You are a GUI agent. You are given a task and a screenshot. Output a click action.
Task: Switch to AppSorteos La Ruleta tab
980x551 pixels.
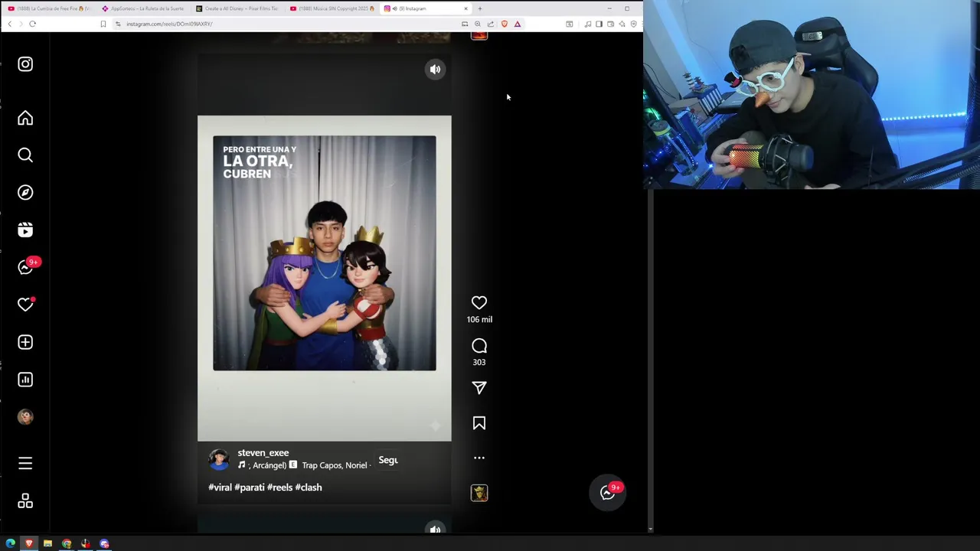click(x=142, y=8)
